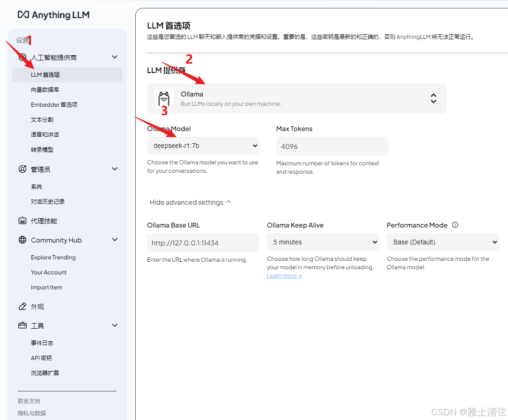Screen dimensions: 508x420
Task: Open 外观 settings
Action: (x=37, y=307)
